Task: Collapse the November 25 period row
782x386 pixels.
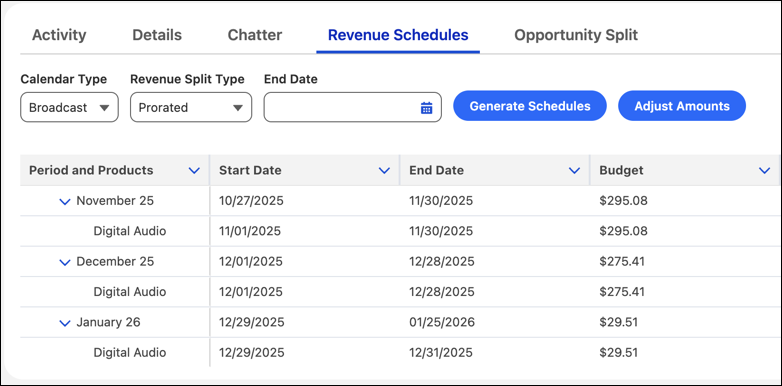Action: (x=65, y=202)
